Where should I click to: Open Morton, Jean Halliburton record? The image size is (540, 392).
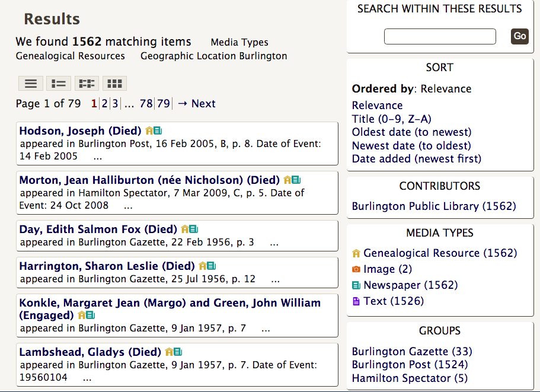coord(149,180)
